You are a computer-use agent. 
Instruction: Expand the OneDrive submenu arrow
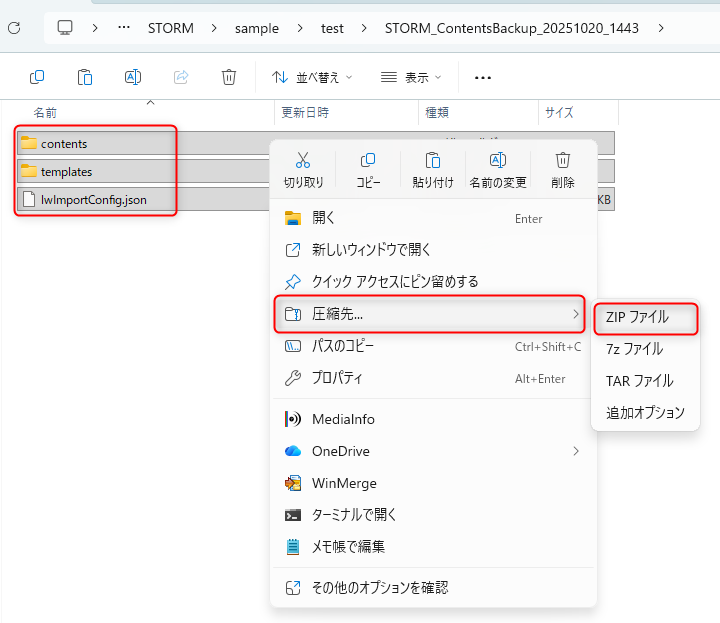(x=576, y=451)
